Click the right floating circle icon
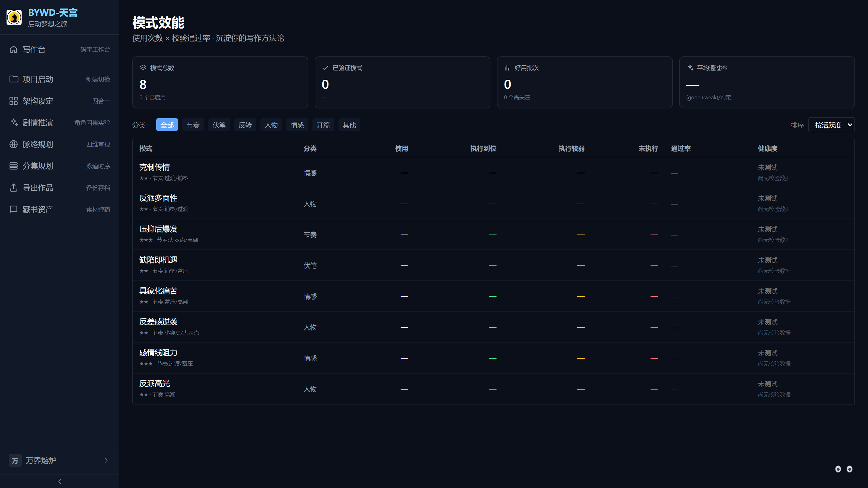The image size is (868, 488). tap(850, 469)
